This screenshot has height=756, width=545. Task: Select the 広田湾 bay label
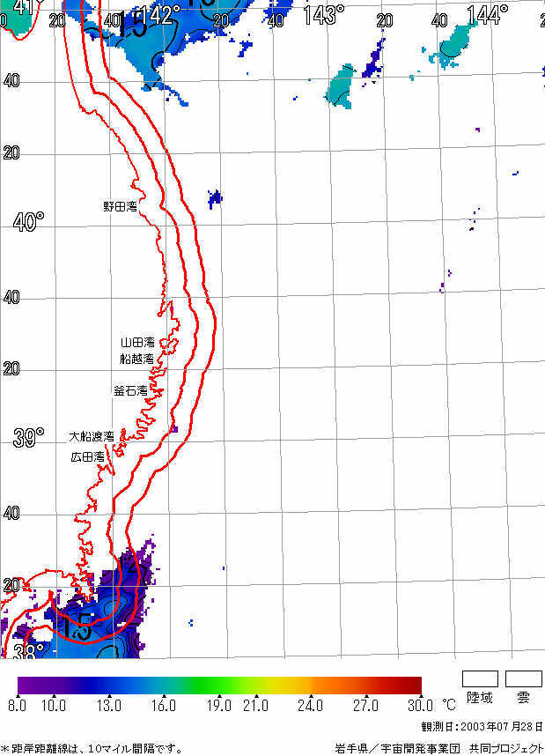(x=88, y=456)
